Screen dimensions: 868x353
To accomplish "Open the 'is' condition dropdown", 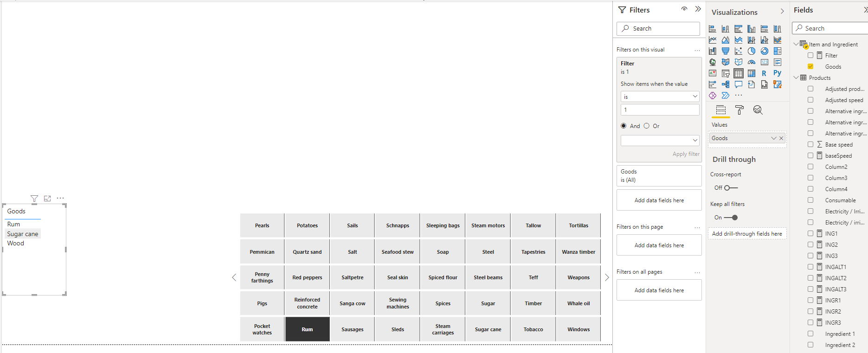I will 660,96.
